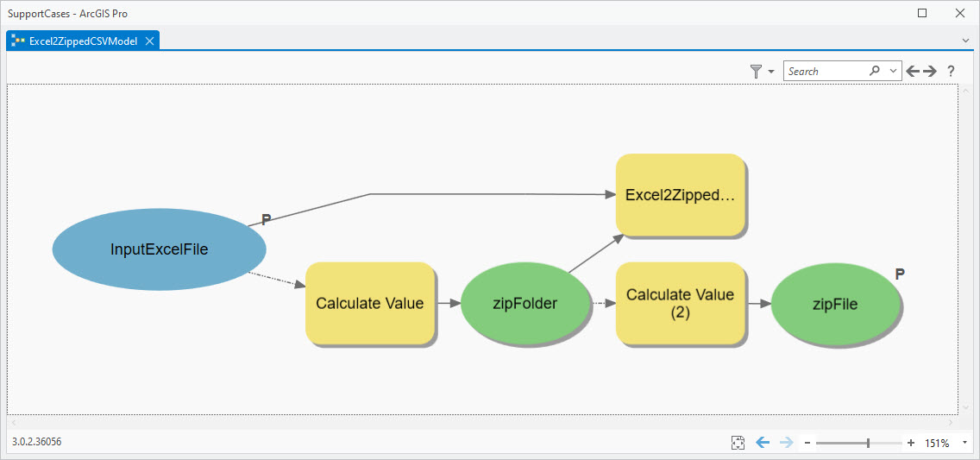Viewport: 980px width, 460px height.
Task: Expand the filter dropdown arrow
Action: point(770,71)
